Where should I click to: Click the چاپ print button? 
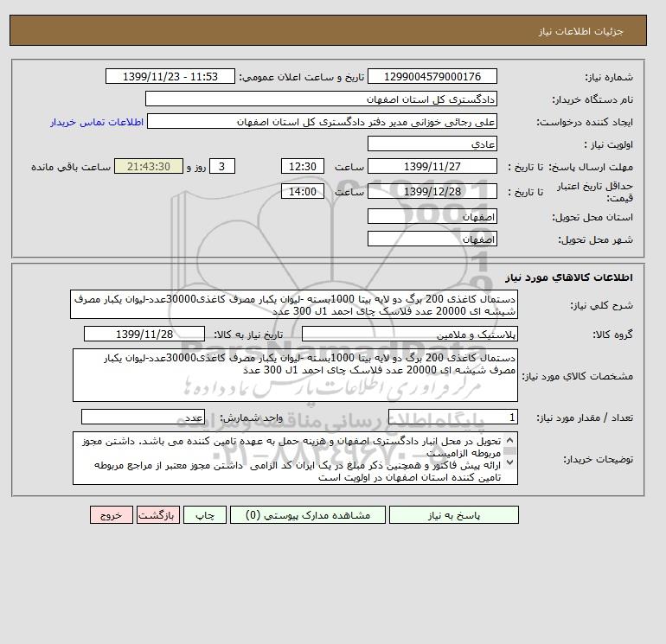point(205,515)
